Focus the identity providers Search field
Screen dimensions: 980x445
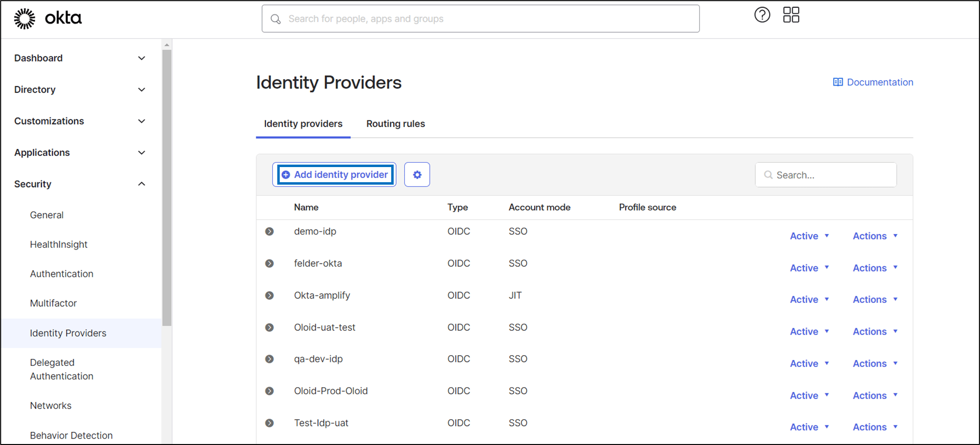[826, 175]
